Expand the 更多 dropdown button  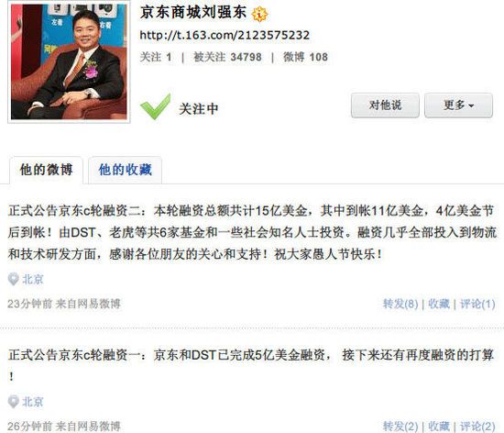pyautogui.click(x=458, y=105)
